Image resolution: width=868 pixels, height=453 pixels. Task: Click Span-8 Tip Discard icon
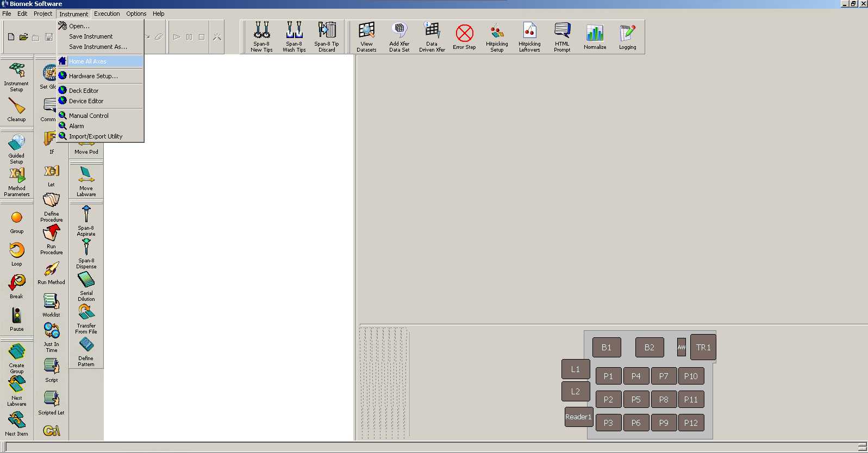point(327,37)
